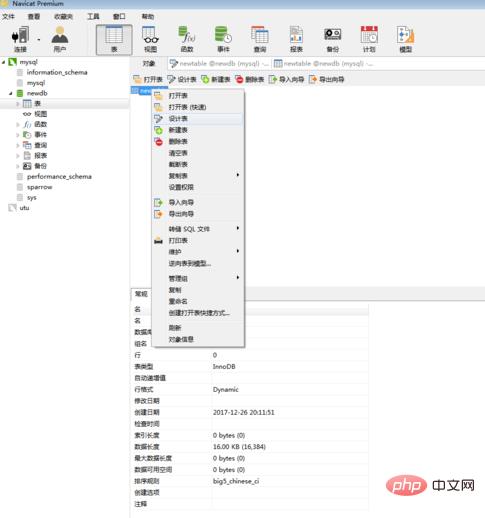Open the 收藏夹 (Favorites) menu
Image resolution: width=485 pixels, height=518 pixels.
tap(63, 16)
